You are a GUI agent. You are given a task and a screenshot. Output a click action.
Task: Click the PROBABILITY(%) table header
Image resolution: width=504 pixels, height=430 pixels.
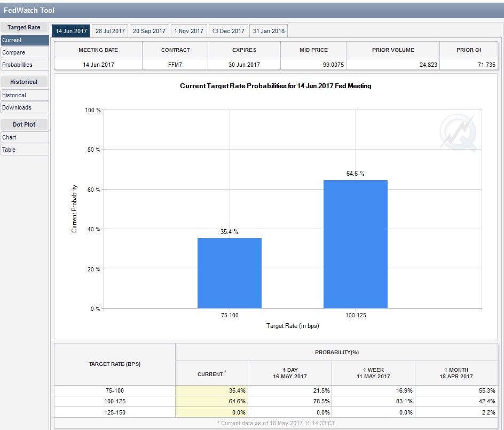click(x=336, y=352)
